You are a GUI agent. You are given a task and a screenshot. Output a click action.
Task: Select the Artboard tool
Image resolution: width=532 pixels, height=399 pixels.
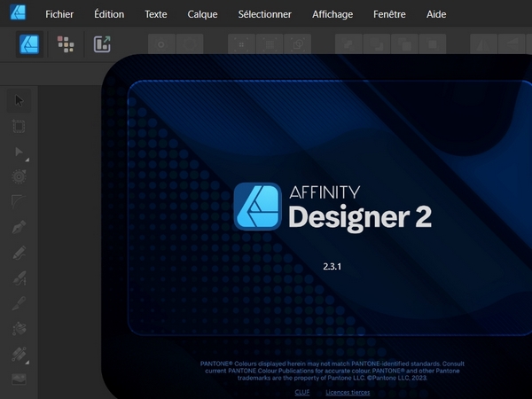click(19, 126)
